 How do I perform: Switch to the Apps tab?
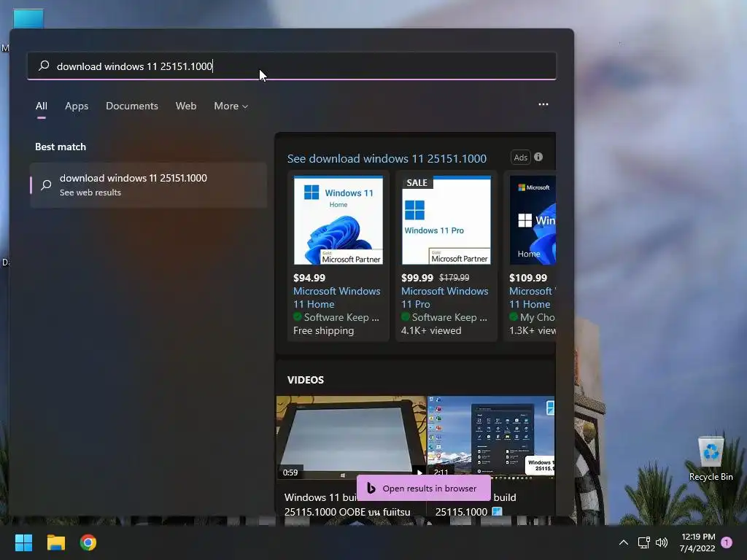point(77,106)
